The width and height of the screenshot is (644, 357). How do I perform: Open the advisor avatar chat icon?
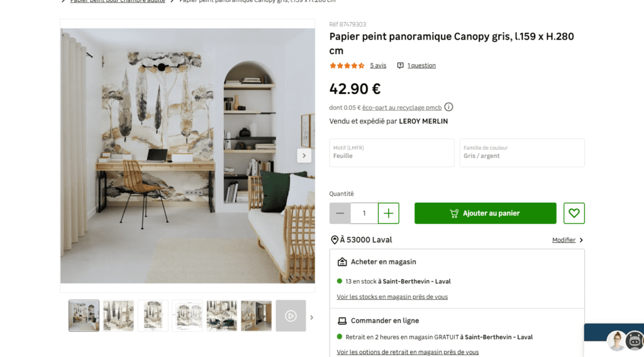(616, 341)
